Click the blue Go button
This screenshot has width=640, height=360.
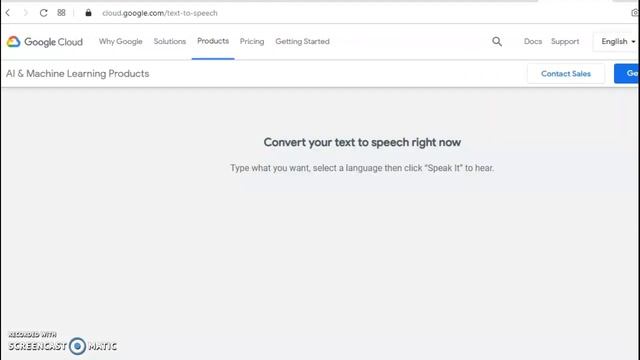point(627,73)
